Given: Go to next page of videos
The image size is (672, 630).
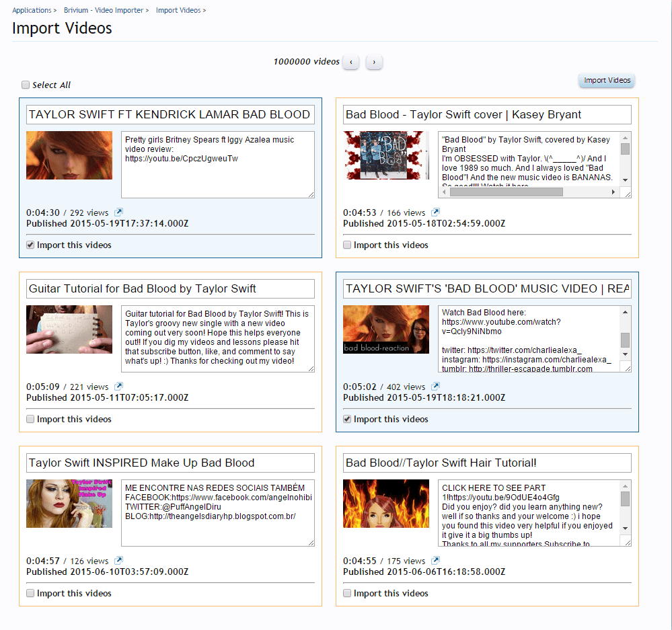Looking at the screenshot, I should [x=374, y=62].
